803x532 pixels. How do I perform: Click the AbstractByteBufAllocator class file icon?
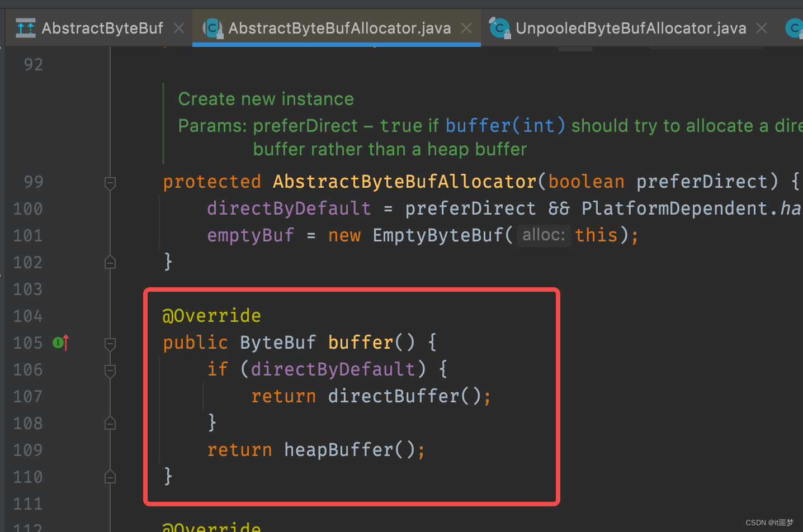tap(213, 28)
